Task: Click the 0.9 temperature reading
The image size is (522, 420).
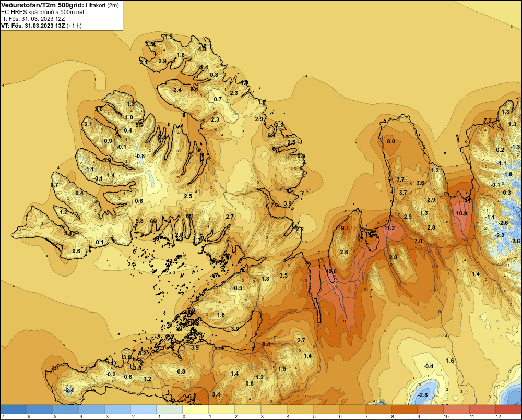Action: (x=108, y=141)
